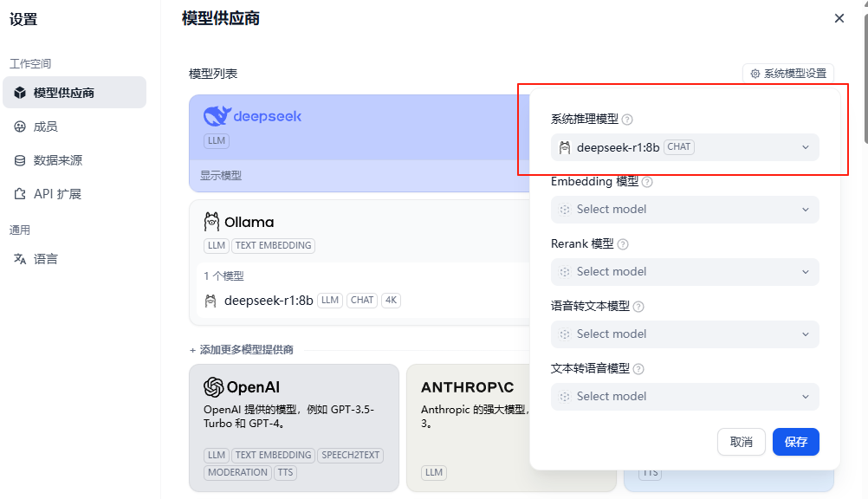Screen dimensions: 868x499
Task: Click the SPEECH2TEXT tag on the OpenAI card
Action: pyautogui.click(x=351, y=455)
